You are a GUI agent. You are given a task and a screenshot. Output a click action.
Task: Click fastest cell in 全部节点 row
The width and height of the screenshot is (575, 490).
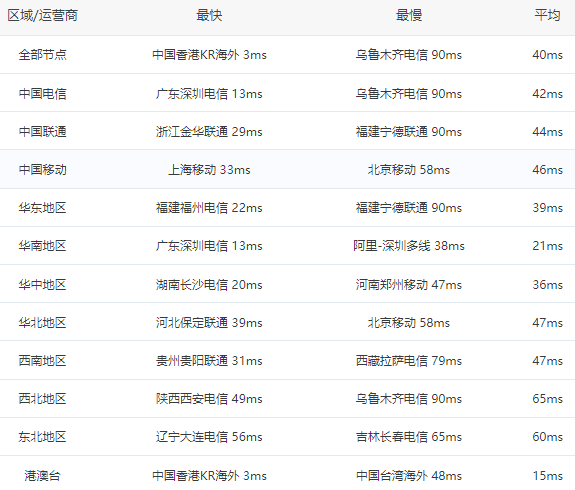[x=209, y=55]
